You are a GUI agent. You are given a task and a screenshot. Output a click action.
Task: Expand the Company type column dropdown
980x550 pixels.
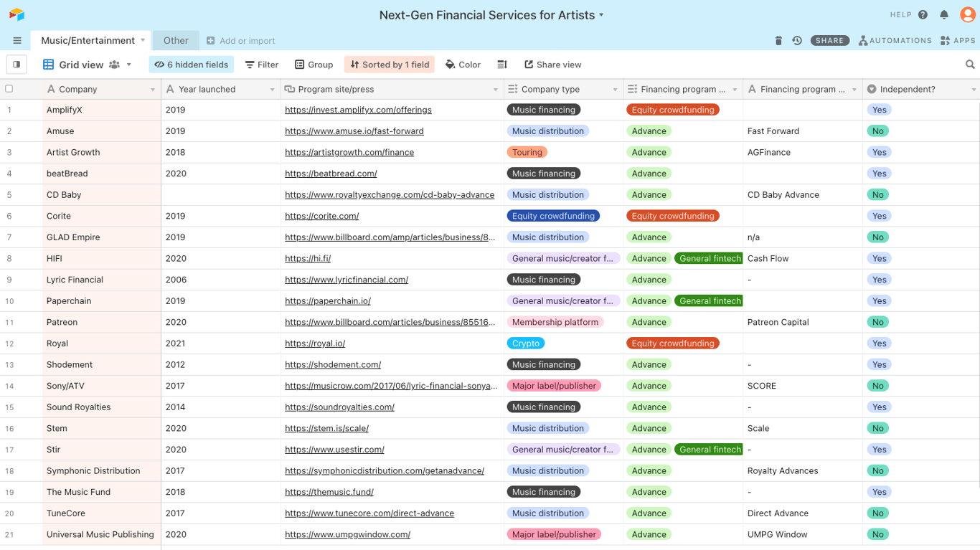click(x=615, y=90)
